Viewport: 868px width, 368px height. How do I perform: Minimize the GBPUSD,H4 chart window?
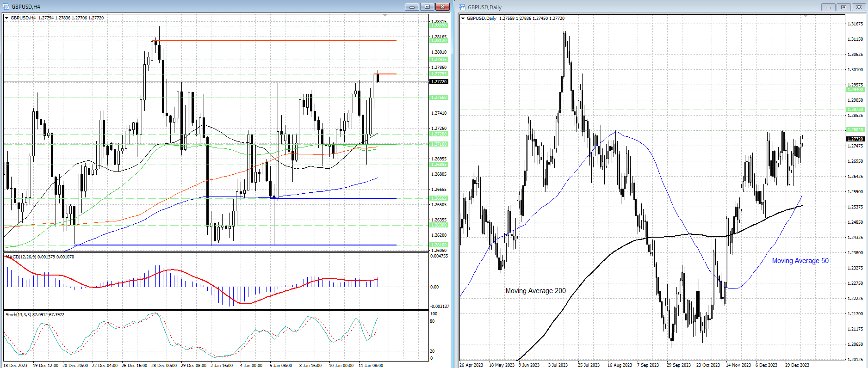(411, 7)
